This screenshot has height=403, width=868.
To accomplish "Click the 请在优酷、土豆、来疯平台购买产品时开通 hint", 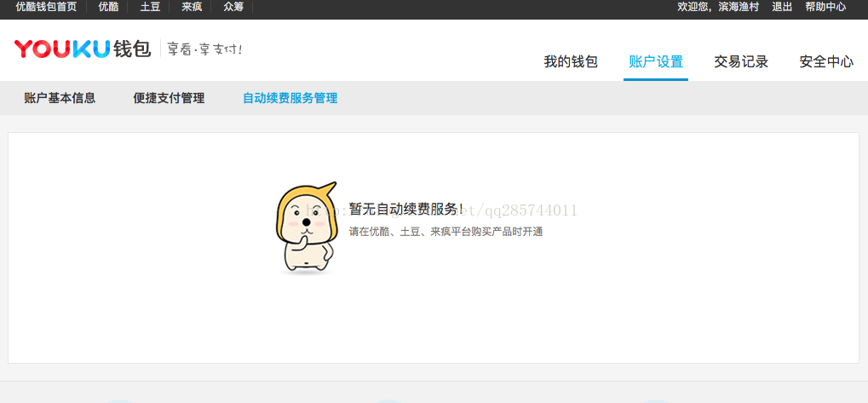I will point(445,232).
